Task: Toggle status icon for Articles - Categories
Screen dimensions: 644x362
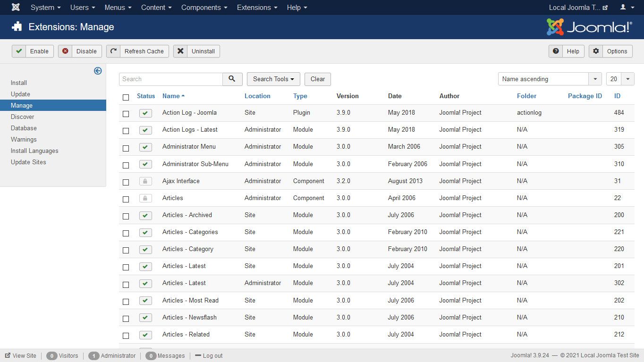Action: tap(145, 232)
